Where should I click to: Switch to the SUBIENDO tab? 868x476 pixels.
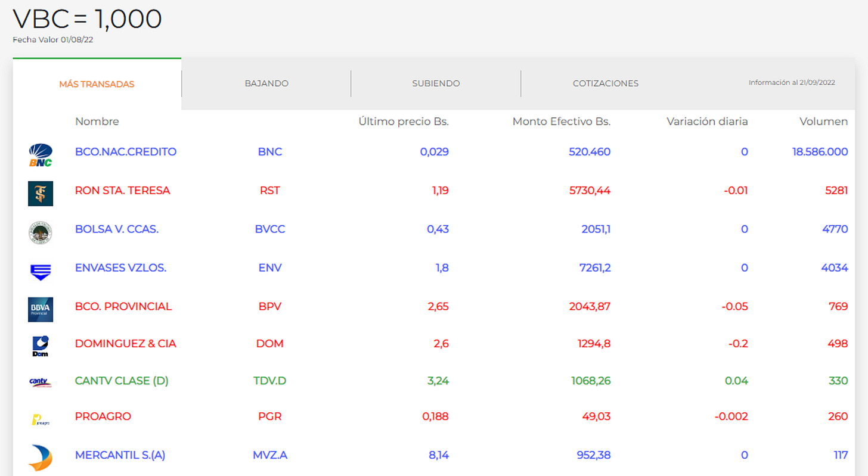[436, 84]
